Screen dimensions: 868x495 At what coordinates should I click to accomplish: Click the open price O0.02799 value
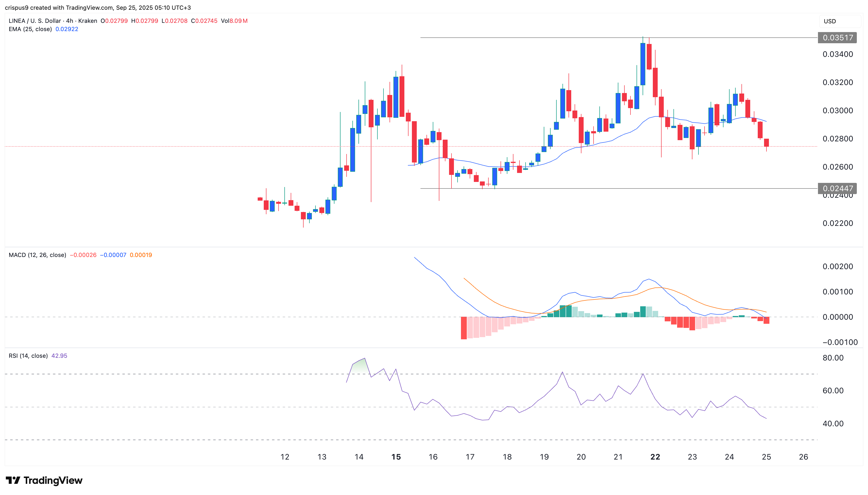click(x=114, y=21)
